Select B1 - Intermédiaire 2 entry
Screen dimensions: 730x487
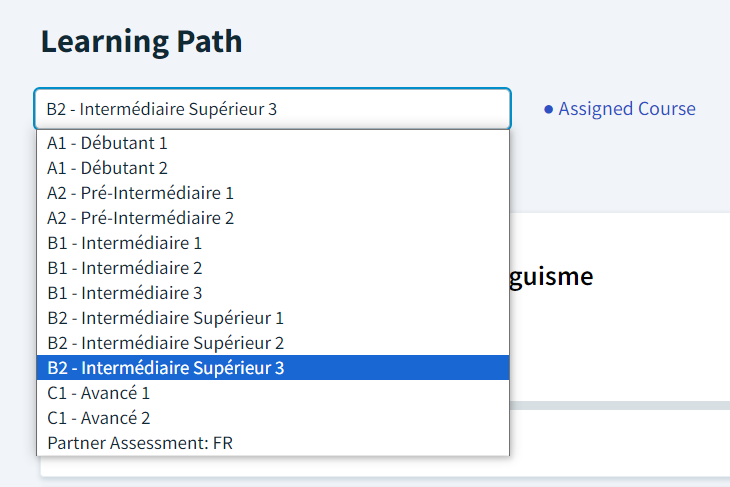(x=124, y=268)
